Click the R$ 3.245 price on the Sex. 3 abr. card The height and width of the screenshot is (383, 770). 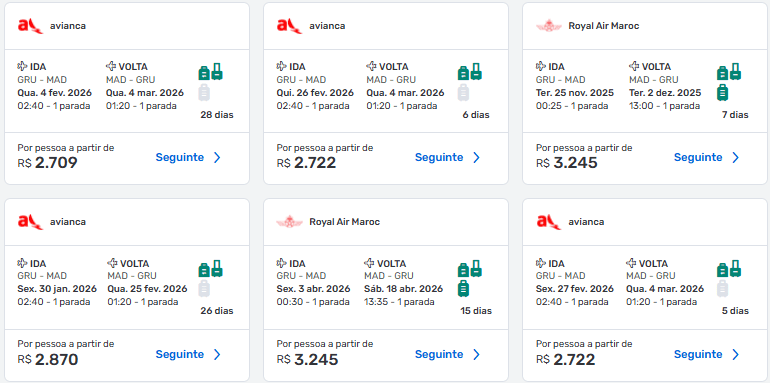tap(307, 359)
